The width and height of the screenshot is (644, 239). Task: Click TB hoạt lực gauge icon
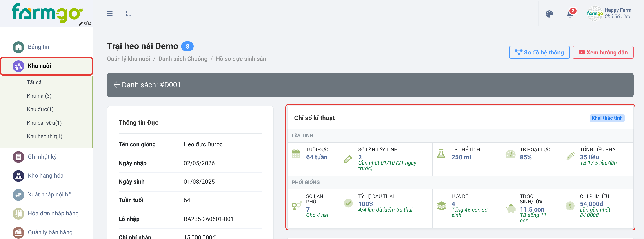(x=510, y=154)
